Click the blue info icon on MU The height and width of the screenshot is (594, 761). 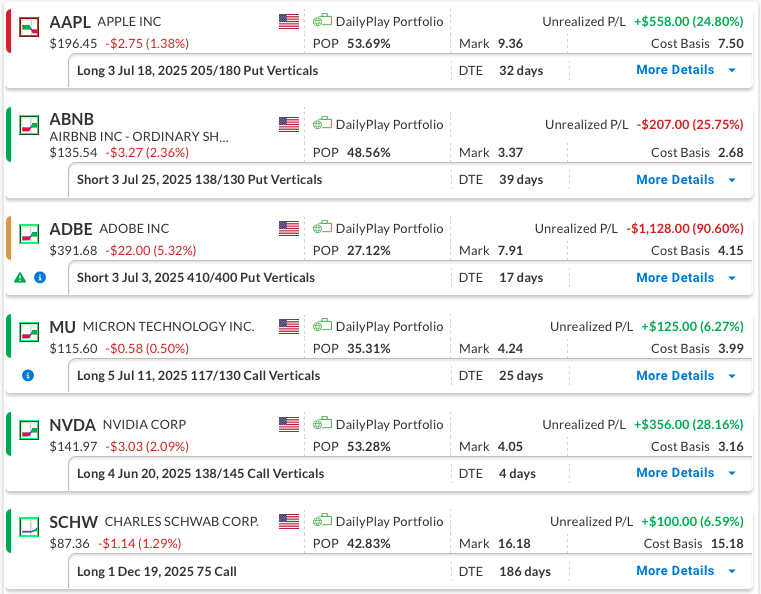(x=28, y=376)
